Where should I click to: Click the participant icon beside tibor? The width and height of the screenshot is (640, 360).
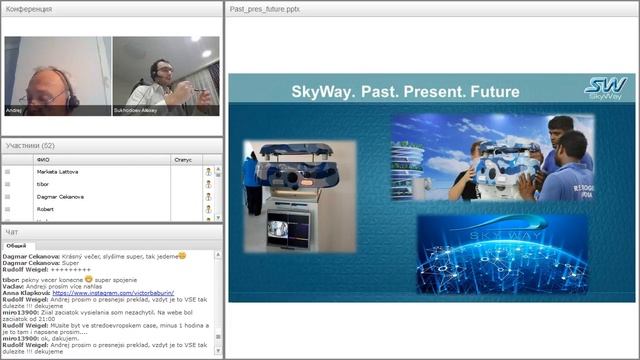[x=209, y=184]
